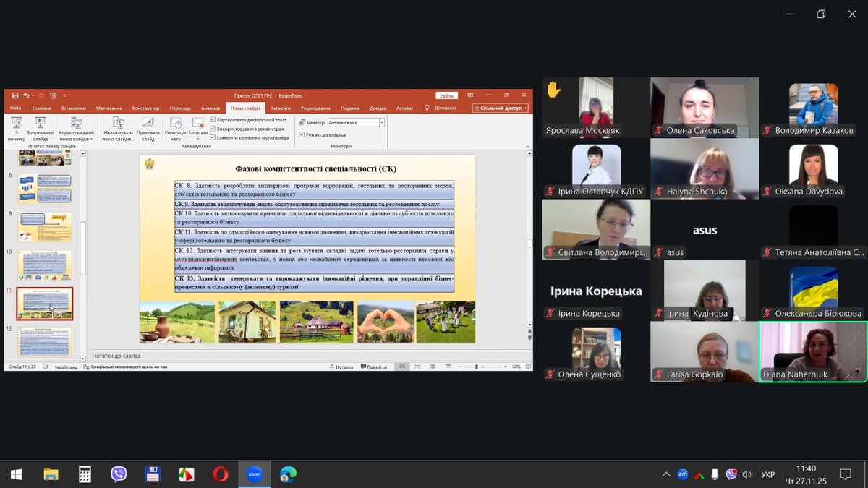This screenshot has width=868, height=488.
Task: Save presentation using the floppy disk icon
Action: click(x=15, y=95)
